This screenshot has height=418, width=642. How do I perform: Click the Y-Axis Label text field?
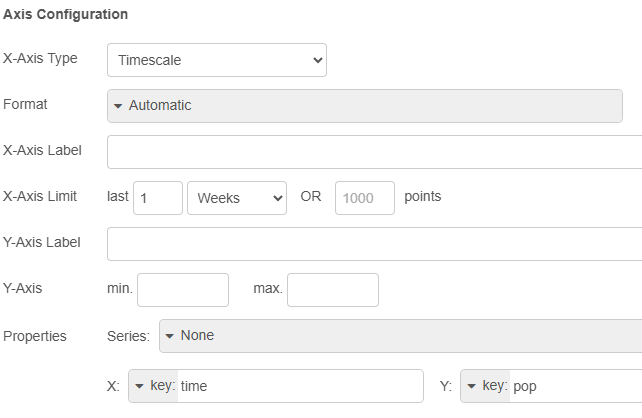click(x=374, y=244)
